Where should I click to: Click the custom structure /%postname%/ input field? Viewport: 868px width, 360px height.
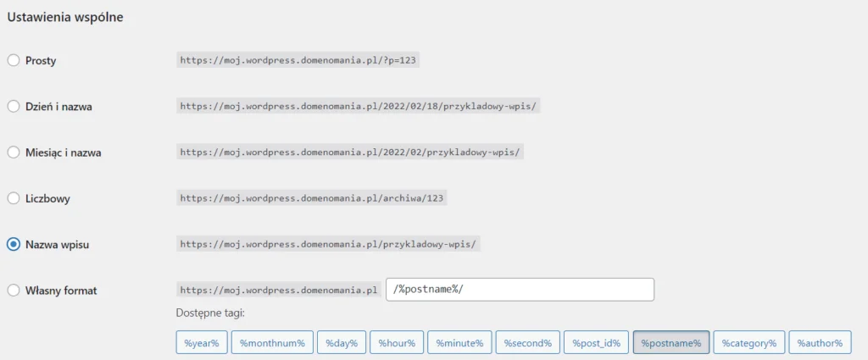pos(520,290)
